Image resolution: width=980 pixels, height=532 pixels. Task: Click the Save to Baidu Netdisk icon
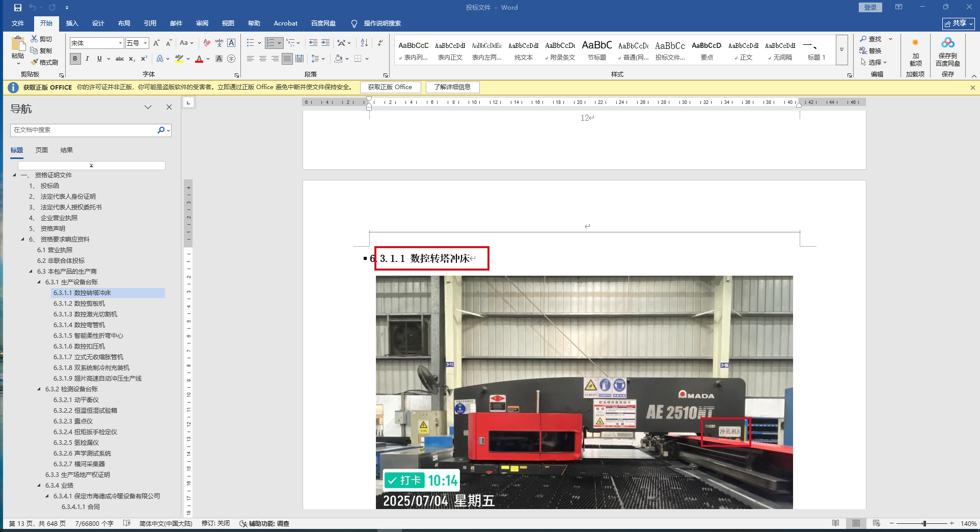click(x=947, y=51)
